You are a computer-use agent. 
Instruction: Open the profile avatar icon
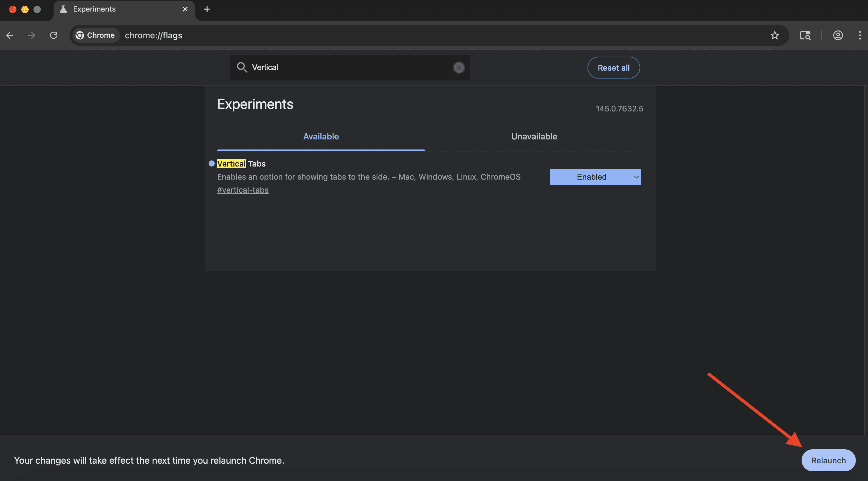(x=838, y=35)
